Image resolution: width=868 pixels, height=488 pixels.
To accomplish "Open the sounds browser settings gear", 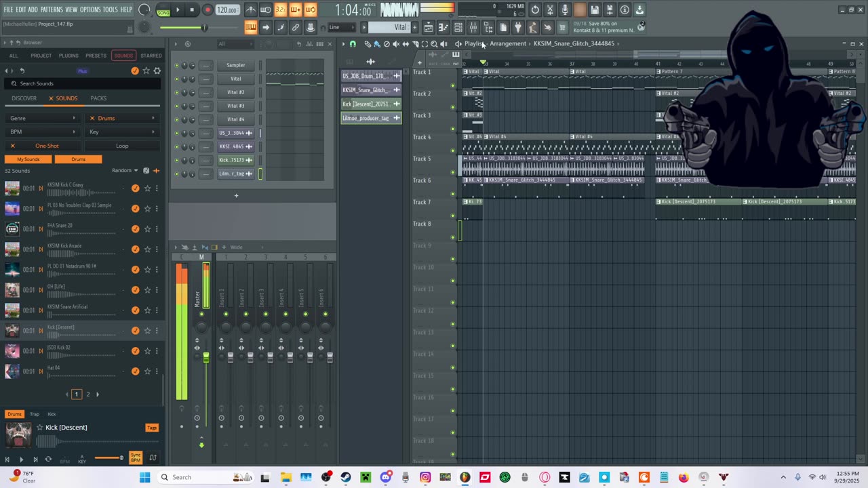I will pyautogui.click(x=157, y=70).
